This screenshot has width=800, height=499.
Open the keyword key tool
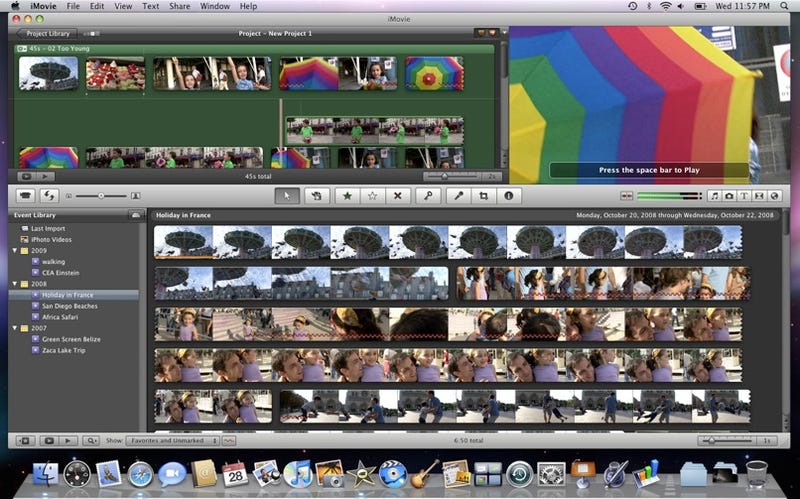[x=428, y=196]
